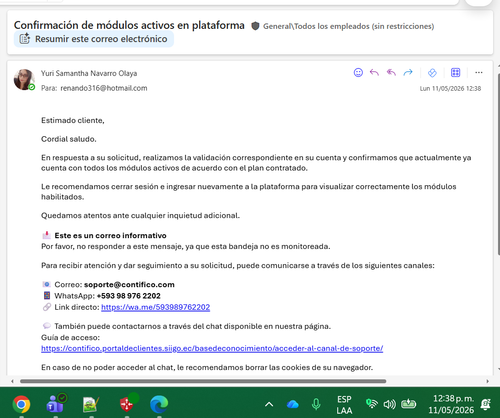Open the red shield app in taskbar
This screenshot has width=500, height=418.
[x=127, y=404]
